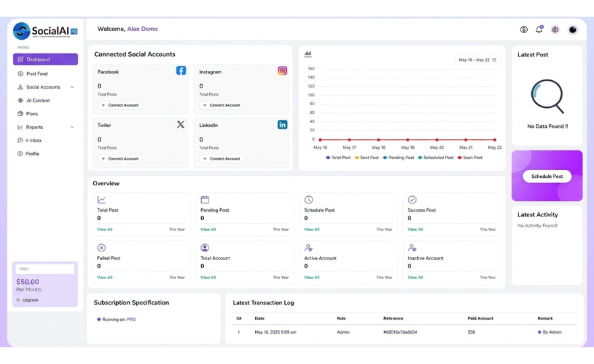The image size is (594, 364).
Task: Connect Account for Instagram
Action: 221,105
